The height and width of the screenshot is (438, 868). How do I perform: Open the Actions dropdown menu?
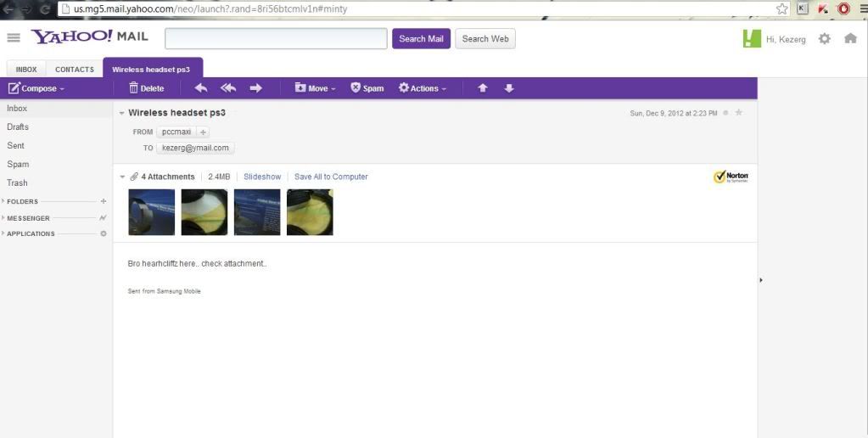pyautogui.click(x=423, y=88)
